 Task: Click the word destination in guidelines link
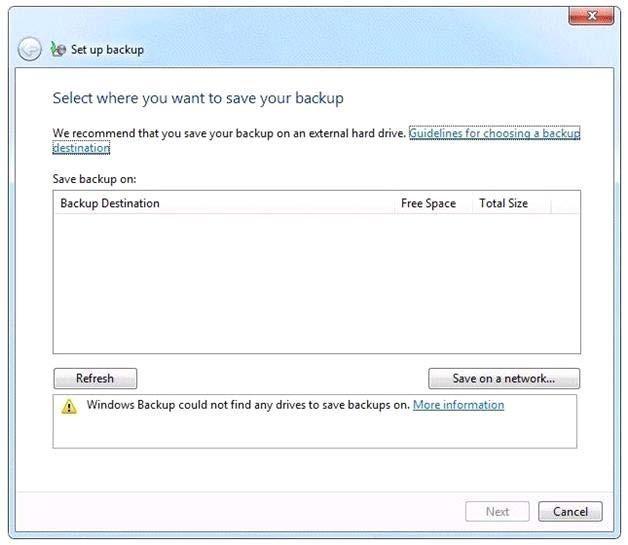(81, 148)
